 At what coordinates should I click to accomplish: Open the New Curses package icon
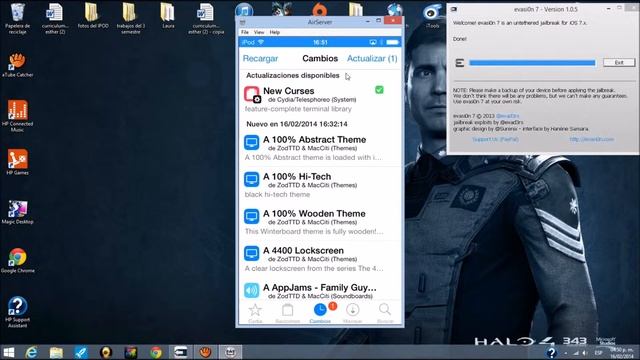[x=252, y=94]
